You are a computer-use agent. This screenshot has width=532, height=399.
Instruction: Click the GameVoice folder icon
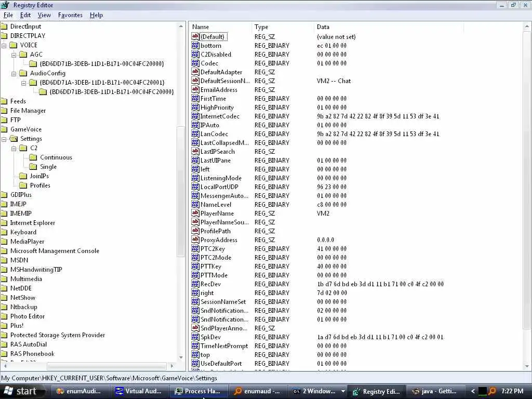point(4,129)
